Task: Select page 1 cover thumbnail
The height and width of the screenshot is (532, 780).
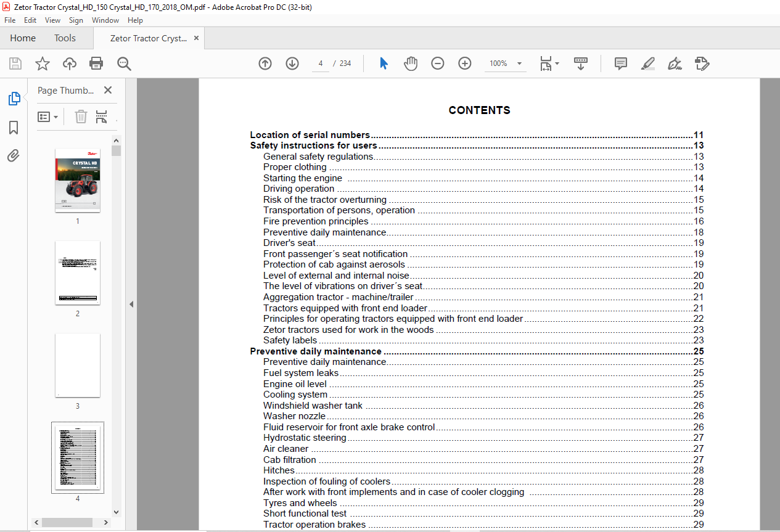Action: coord(78,180)
